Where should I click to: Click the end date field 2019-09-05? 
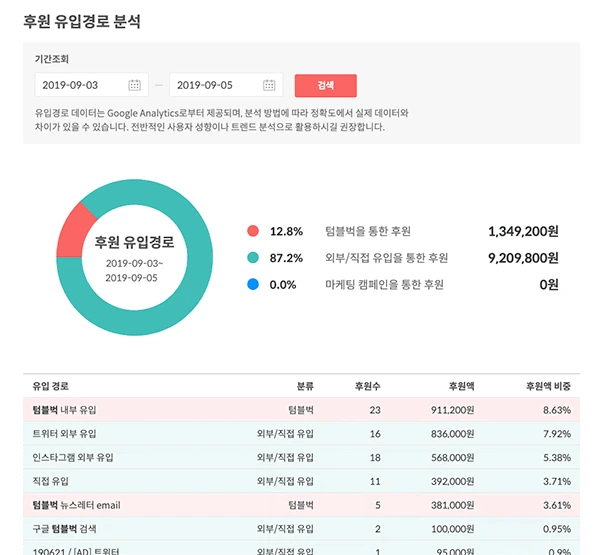tap(226, 85)
